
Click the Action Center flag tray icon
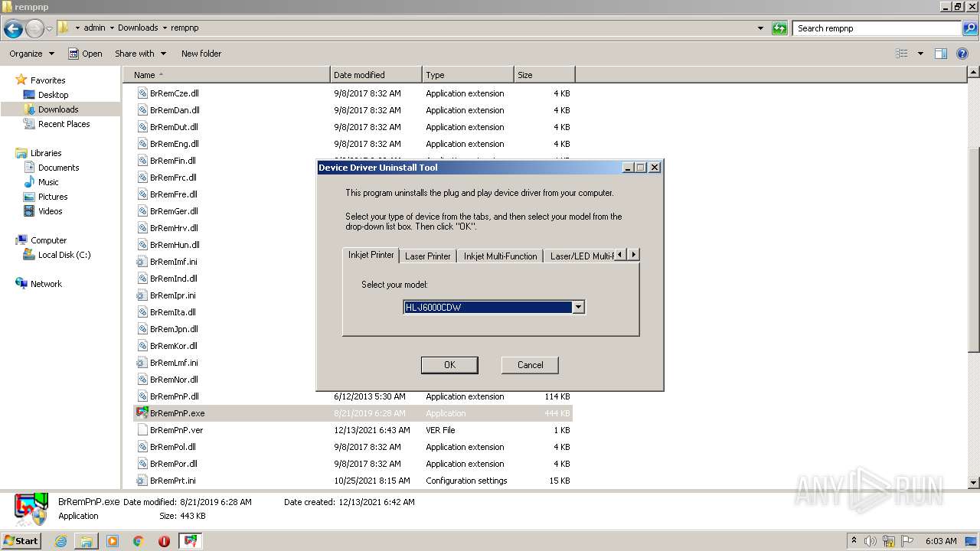907,541
